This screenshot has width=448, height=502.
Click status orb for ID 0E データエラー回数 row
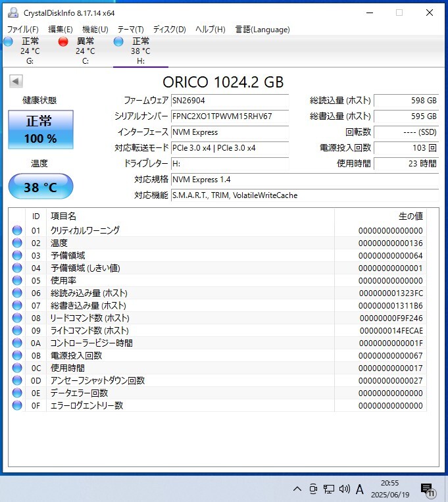tap(17, 393)
